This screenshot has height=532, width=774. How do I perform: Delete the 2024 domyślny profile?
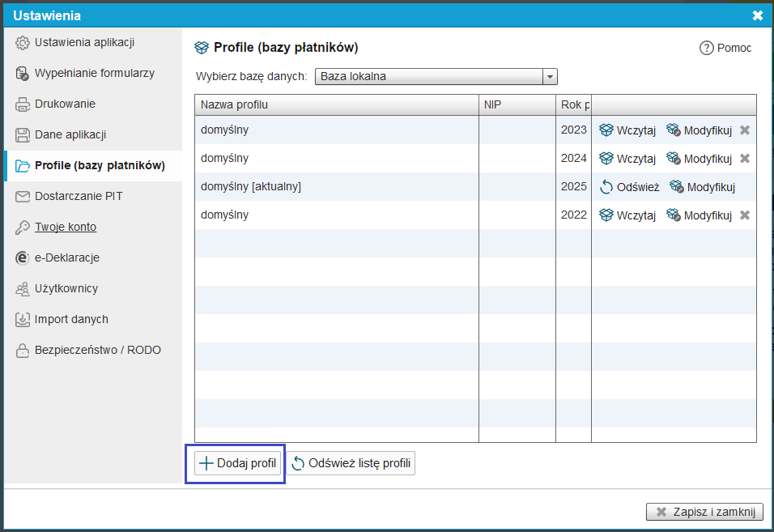click(745, 159)
